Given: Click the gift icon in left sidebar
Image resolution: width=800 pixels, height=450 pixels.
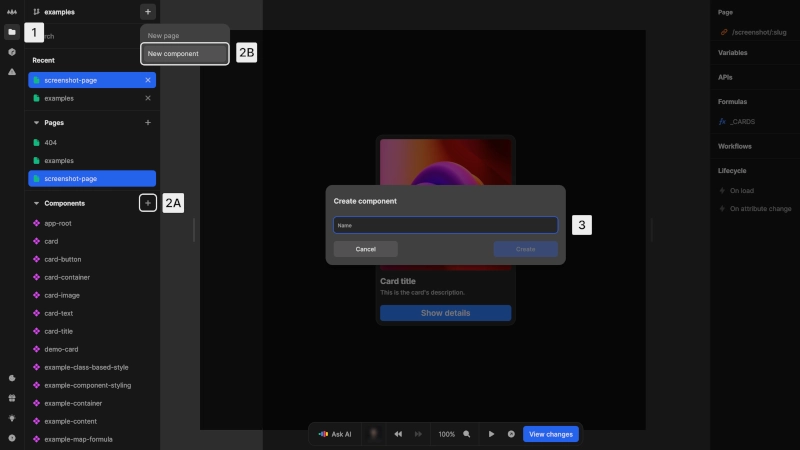Looking at the screenshot, I should pos(12,398).
